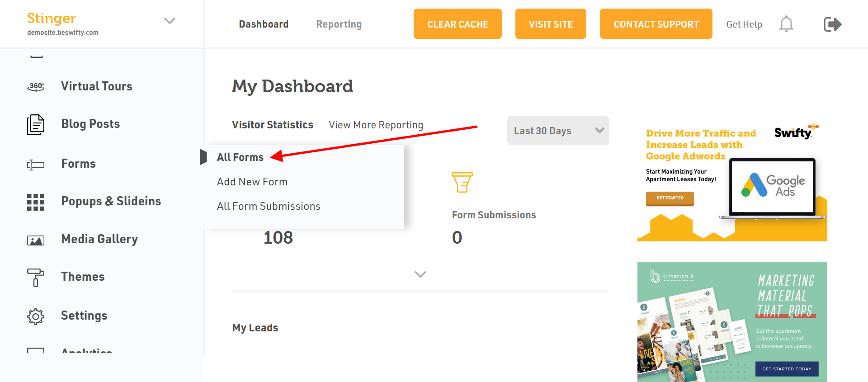Open All Form Submissions menu entry
The image size is (868, 382).
(x=269, y=206)
